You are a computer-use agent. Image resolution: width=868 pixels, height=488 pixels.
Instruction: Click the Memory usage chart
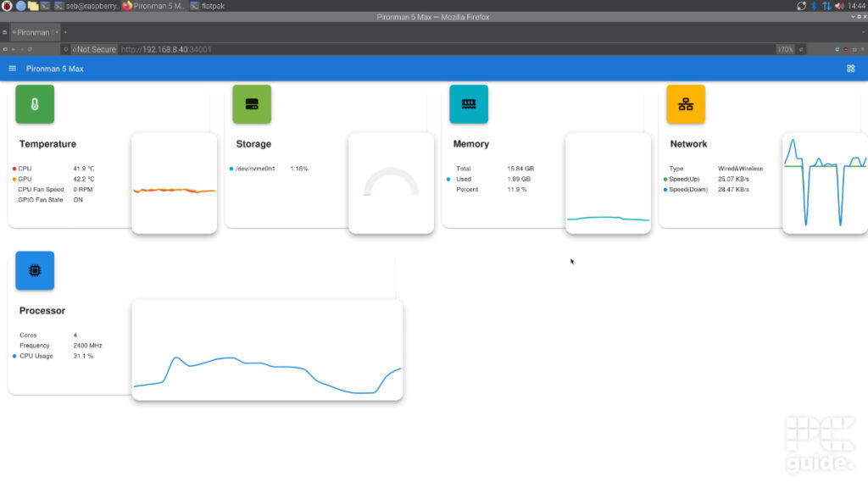(x=609, y=183)
